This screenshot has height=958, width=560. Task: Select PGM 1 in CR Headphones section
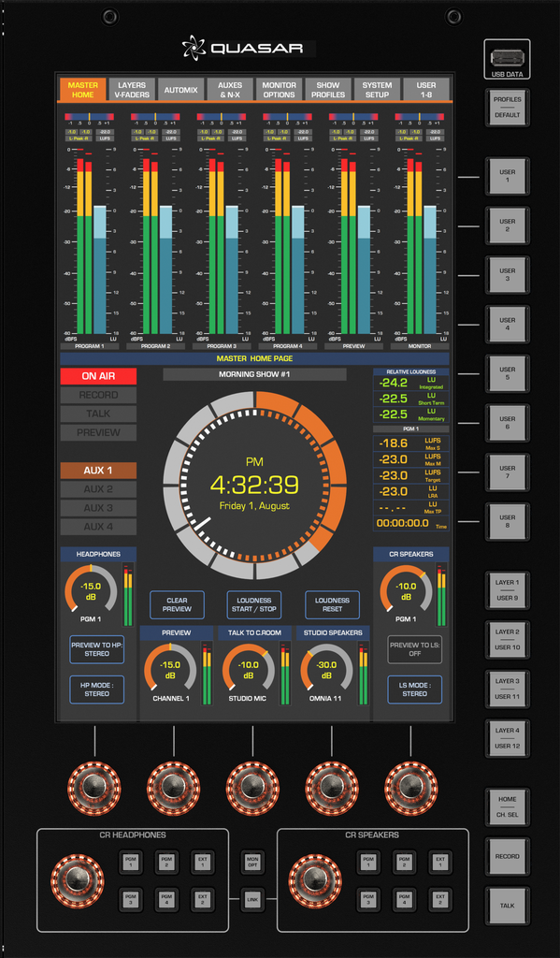pyautogui.click(x=130, y=862)
